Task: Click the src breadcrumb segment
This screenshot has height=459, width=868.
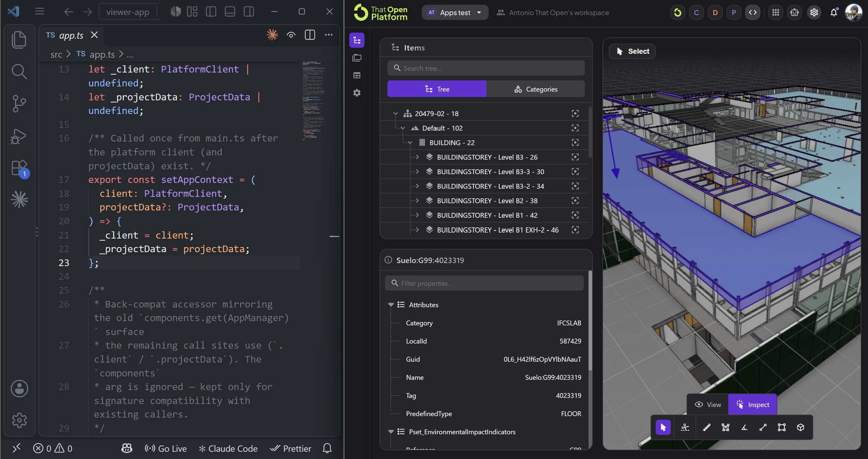Action: (56, 54)
